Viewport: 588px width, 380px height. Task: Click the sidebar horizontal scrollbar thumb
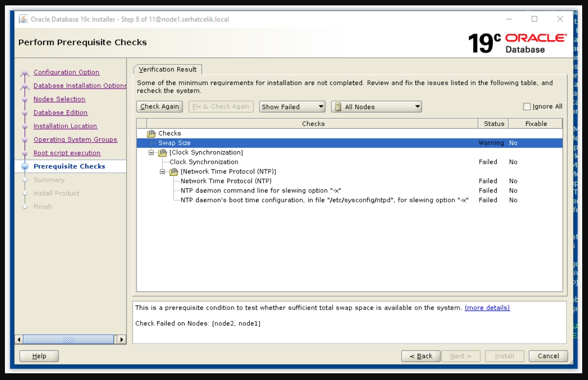[x=68, y=340]
